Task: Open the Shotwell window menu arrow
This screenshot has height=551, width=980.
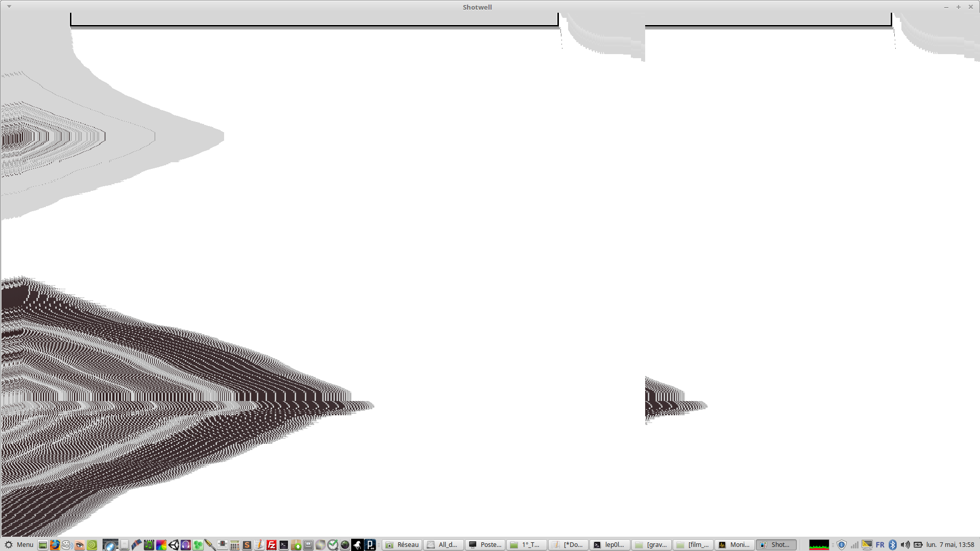Action: pyautogui.click(x=9, y=7)
